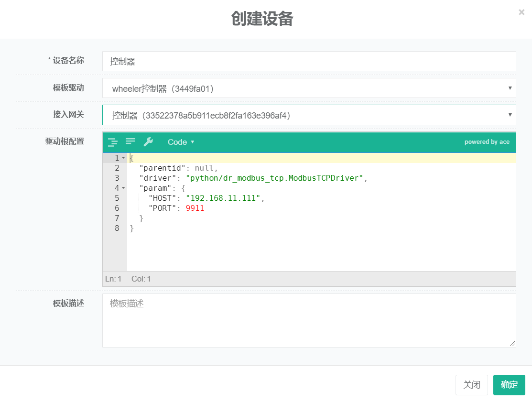Click the "driver" key text
The height and width of the screenshot is (402, 532).
[158, 178]
